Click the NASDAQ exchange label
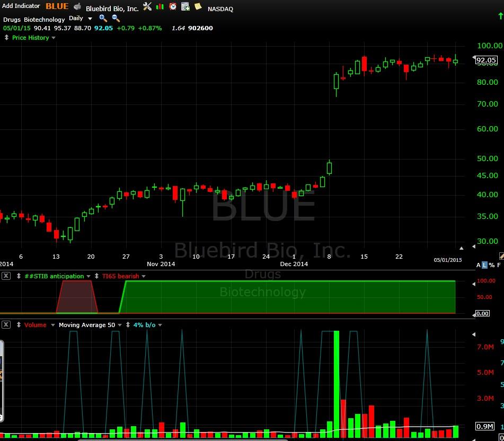The width and height of the screenshot is (504, 441). click(x=220, y=9)
